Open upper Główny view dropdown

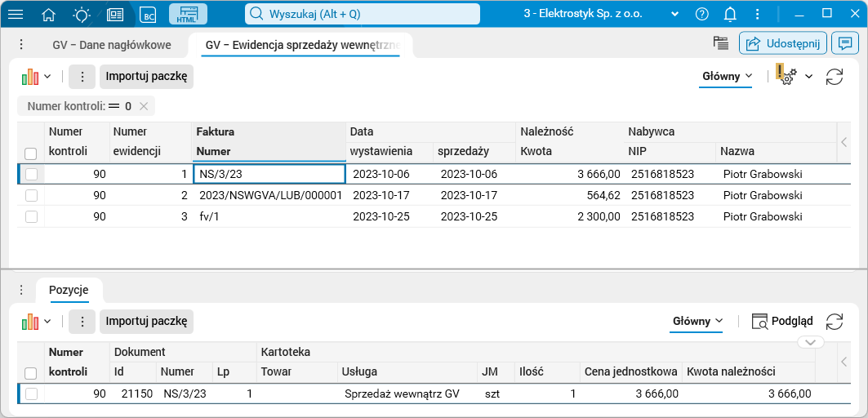pos(728,77)
